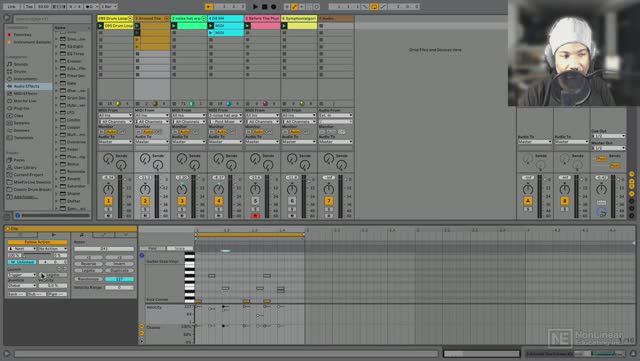640x361 pixels.
Task: Toggle track 1 activator button
Action: pos(108,201)
